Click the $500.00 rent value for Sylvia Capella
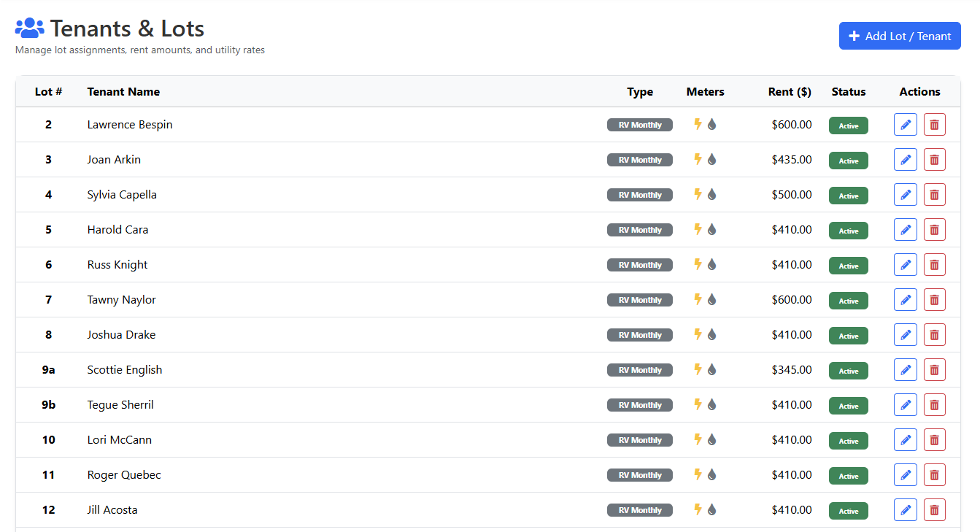This screenshot has width=980, height=532. [792, 195]
